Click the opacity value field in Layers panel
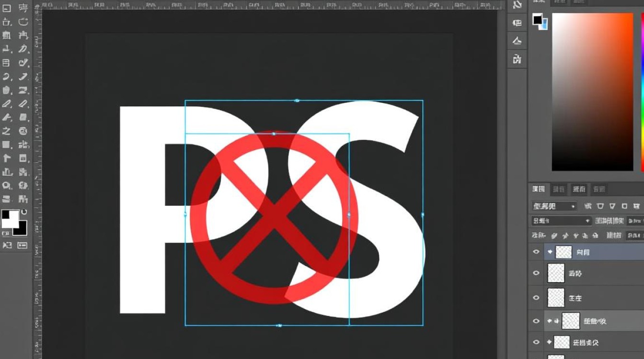This screenshot has width=644, height=359. pyautogui.click(x=634, y=221)
